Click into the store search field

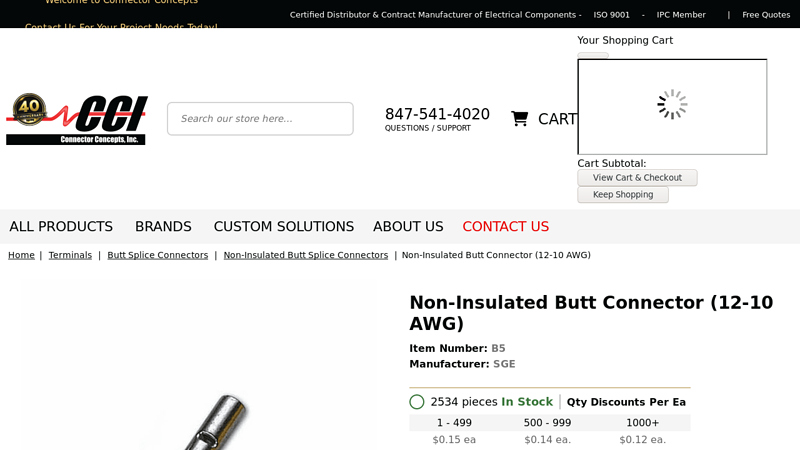point(260,119)
